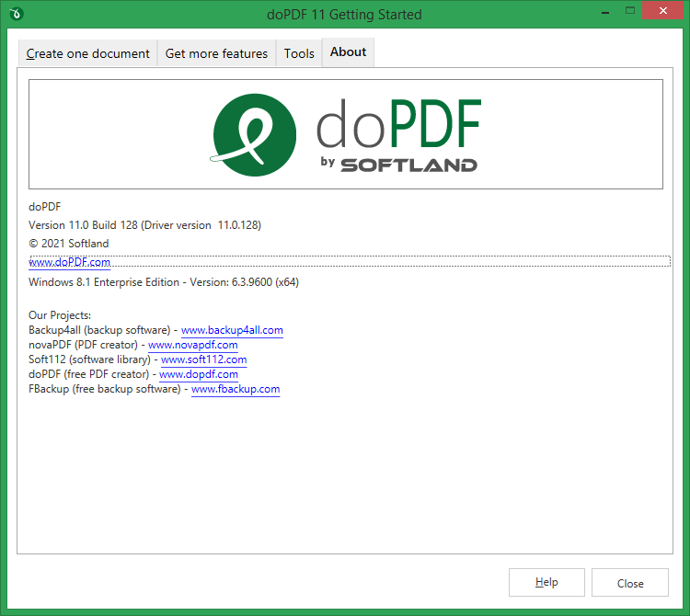Image resolution: width=690 pixels, height=616 pixels.
Task: Close the window with the red X
Action: tap(662, 10)
